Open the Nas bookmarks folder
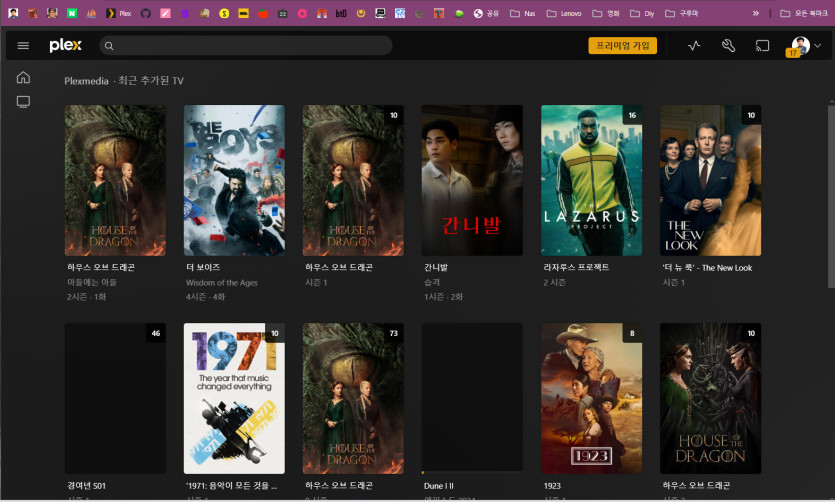Viewport: 835px width, 502px height. (x=522, y=13)
